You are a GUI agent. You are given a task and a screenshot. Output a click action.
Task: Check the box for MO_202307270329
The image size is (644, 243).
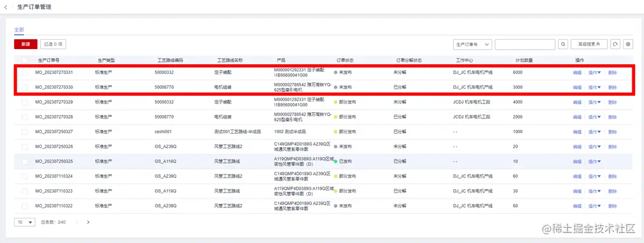pos(25,102)
